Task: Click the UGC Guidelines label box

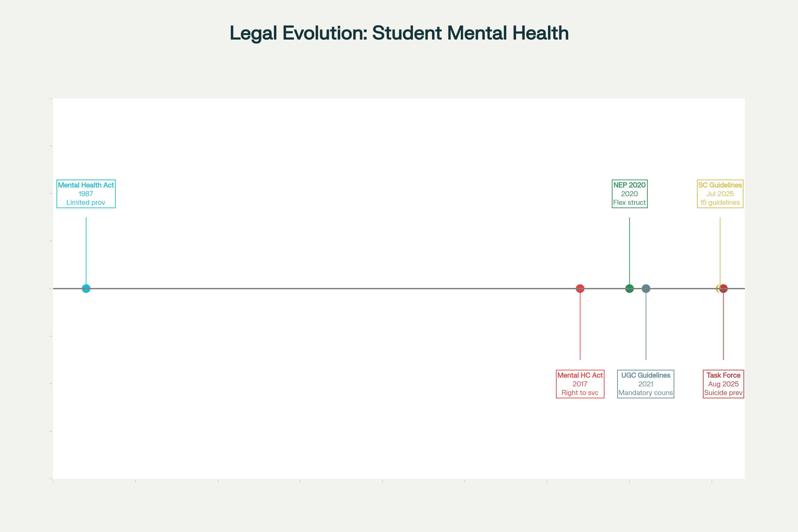Action: point(646,384)
